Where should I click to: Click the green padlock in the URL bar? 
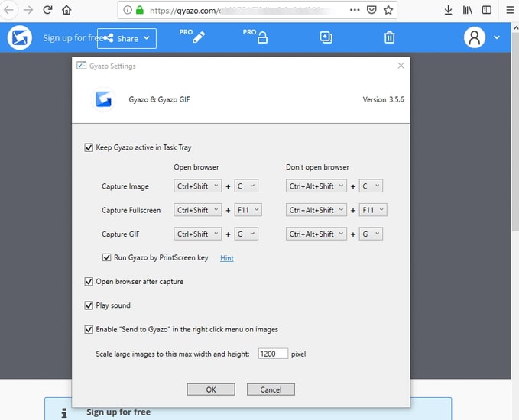point(140,10)
